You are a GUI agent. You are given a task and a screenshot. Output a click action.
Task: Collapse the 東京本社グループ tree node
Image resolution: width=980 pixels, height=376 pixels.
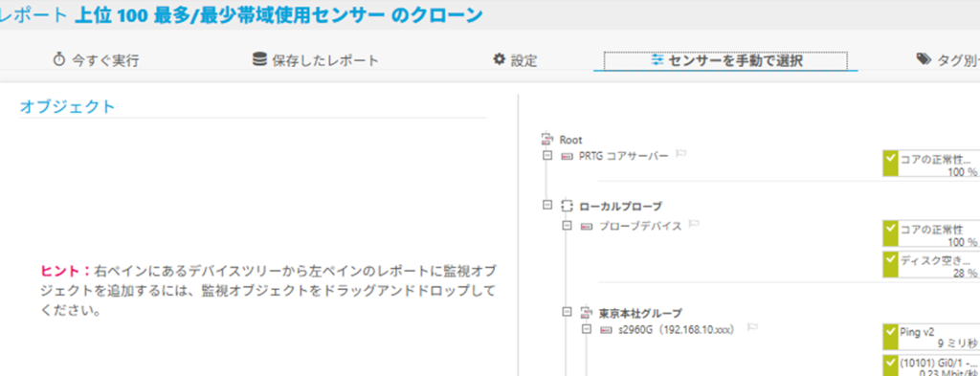(x=568, y=312)
